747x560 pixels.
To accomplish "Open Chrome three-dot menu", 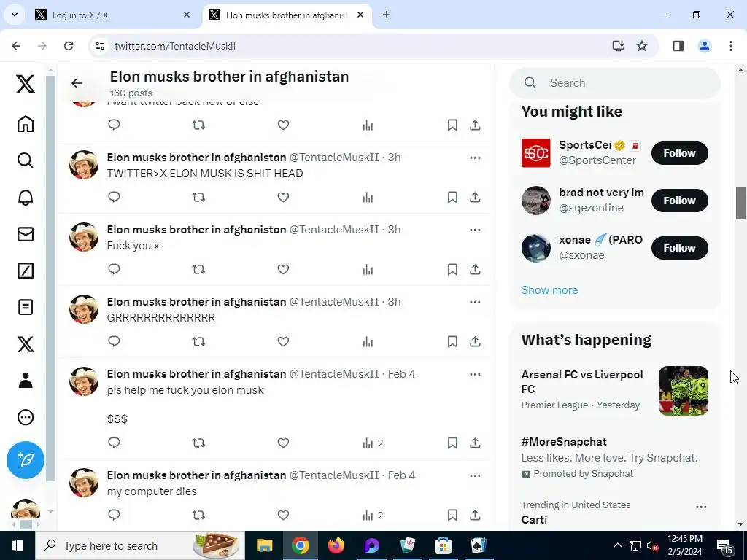I will tap(730, 46).
